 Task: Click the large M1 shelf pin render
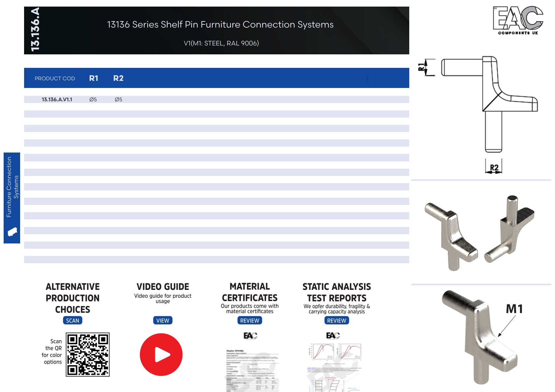(x=480, y=337)
